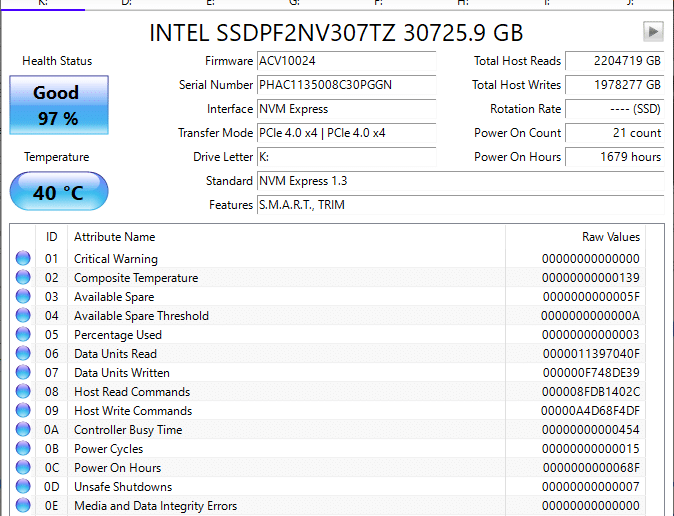
Task: Click the status orb for Percentage Used
Action: 23,334
